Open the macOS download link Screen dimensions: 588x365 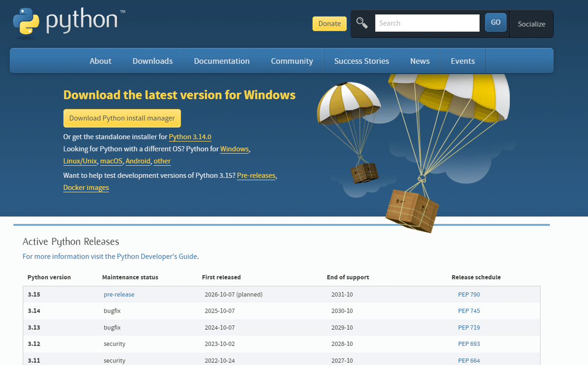(111, 161)
